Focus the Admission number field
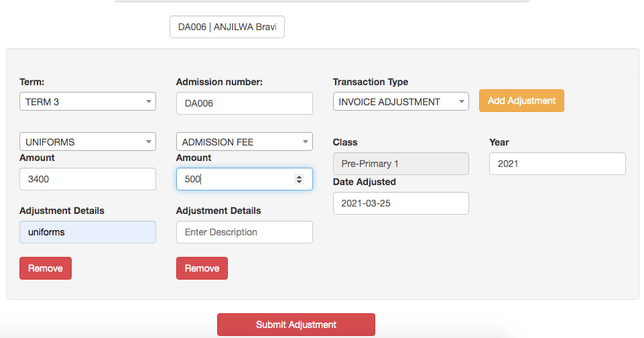644x338 pixels. click(244, 103)
